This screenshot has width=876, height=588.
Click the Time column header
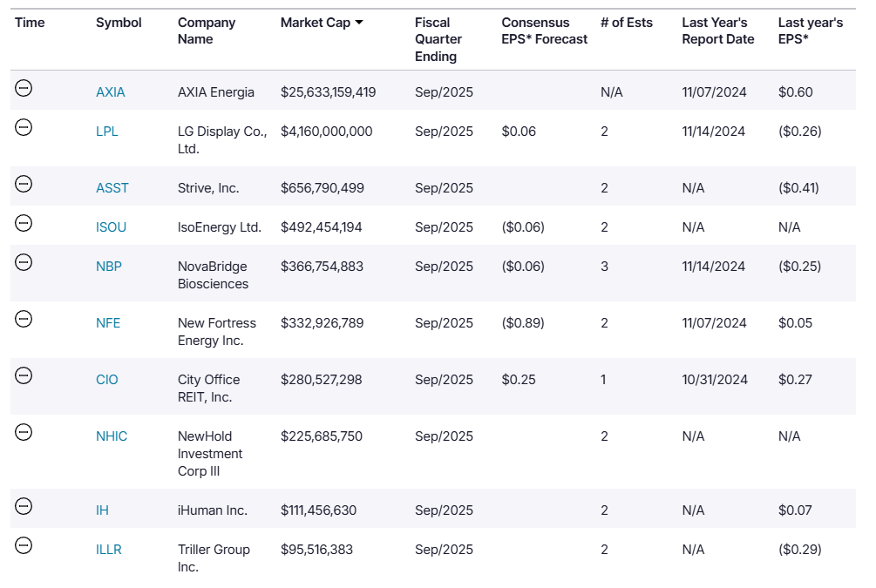30,23
